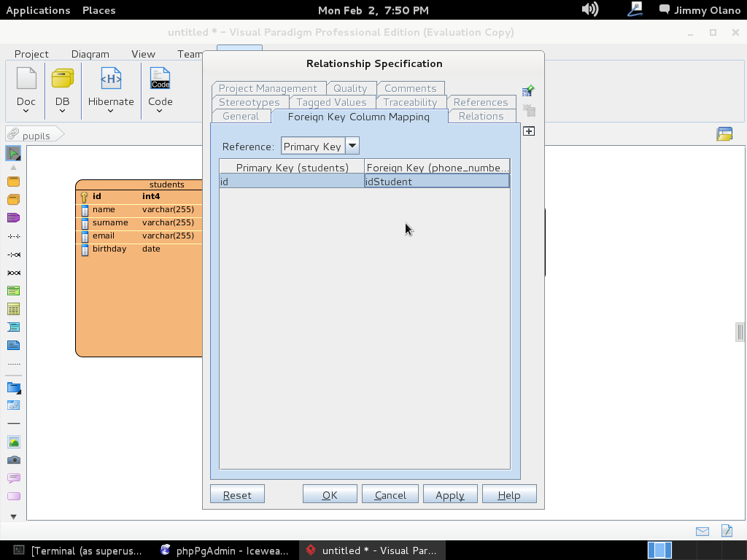Click the Reset button
The height and width of the screenshot is (560, 747).
237,494
